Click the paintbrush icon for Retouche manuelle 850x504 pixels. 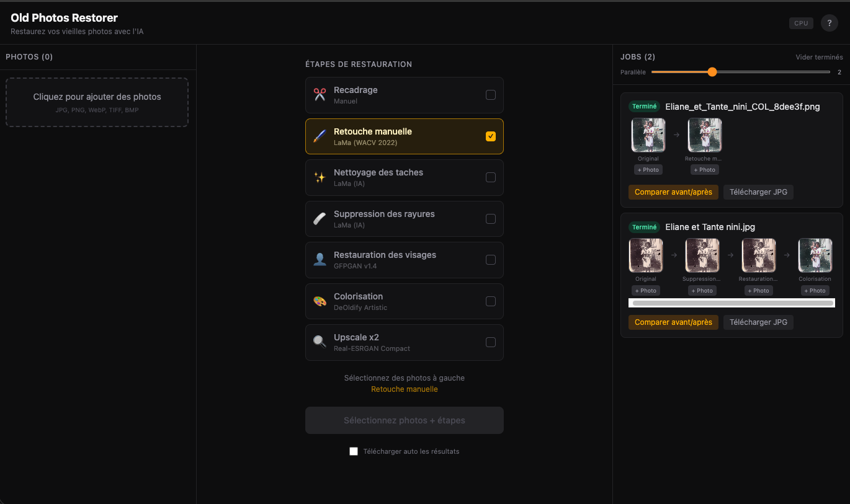[x=320, y=136]
